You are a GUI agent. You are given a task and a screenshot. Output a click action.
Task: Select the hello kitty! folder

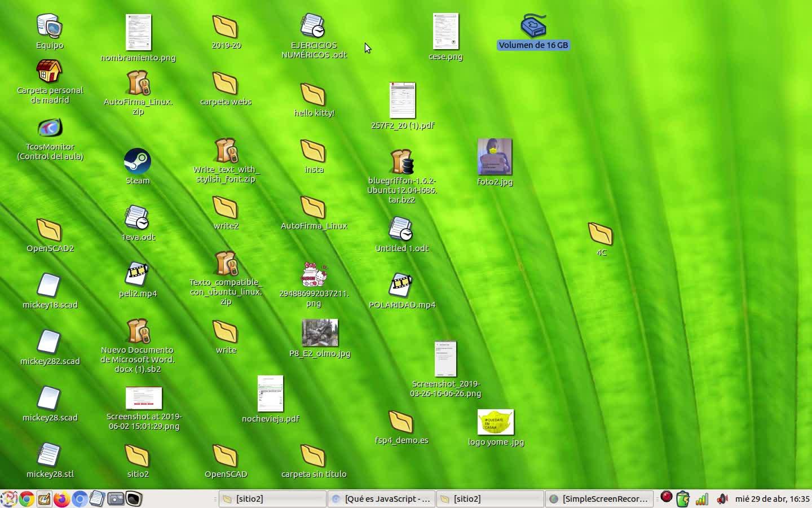(313, 95)
